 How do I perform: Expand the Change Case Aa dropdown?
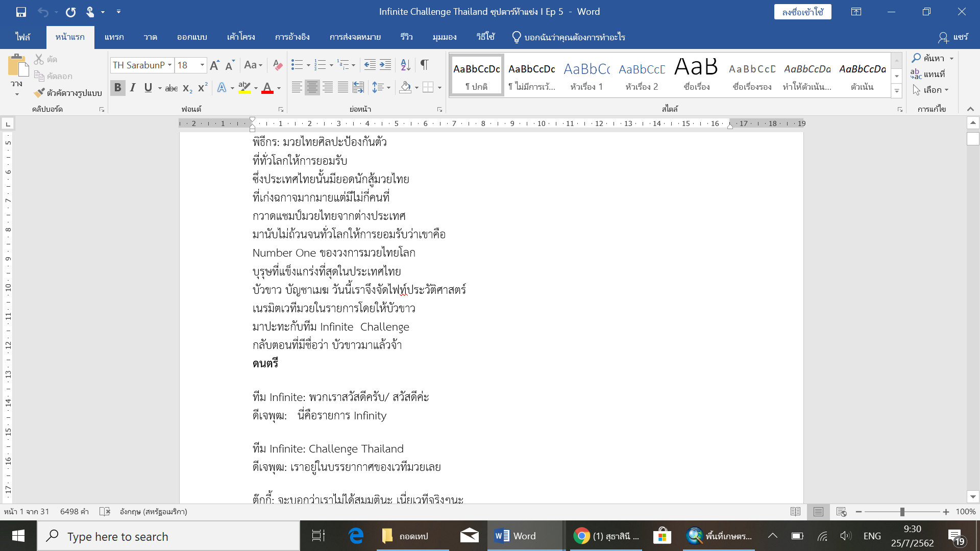(253, 65)
